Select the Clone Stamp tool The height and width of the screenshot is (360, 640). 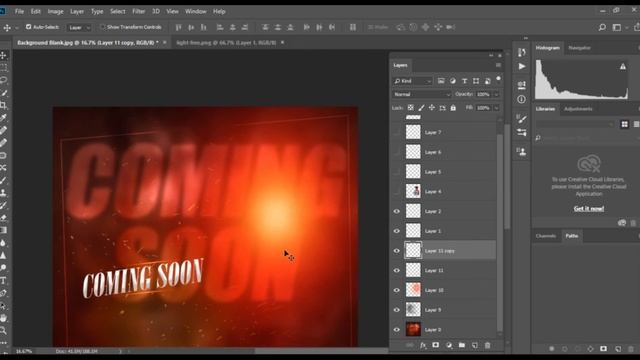(x=3, y=193)
